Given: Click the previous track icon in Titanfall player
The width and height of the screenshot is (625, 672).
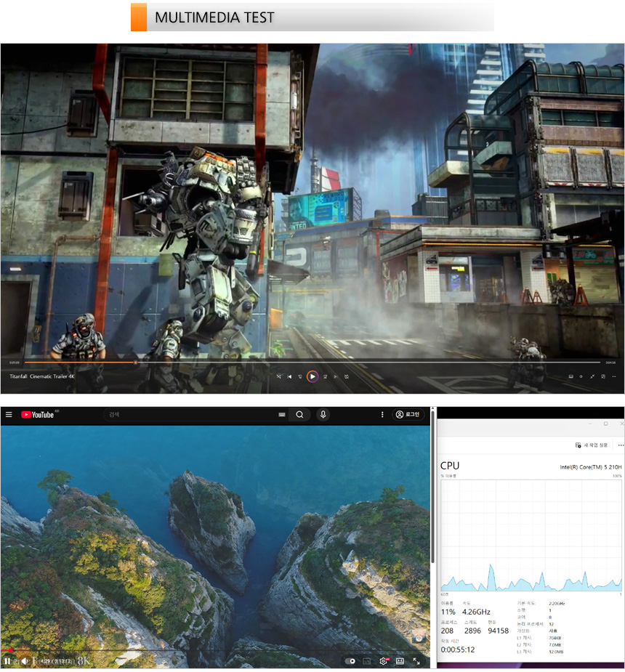Looking at the screenshot, I should (289, 376).
